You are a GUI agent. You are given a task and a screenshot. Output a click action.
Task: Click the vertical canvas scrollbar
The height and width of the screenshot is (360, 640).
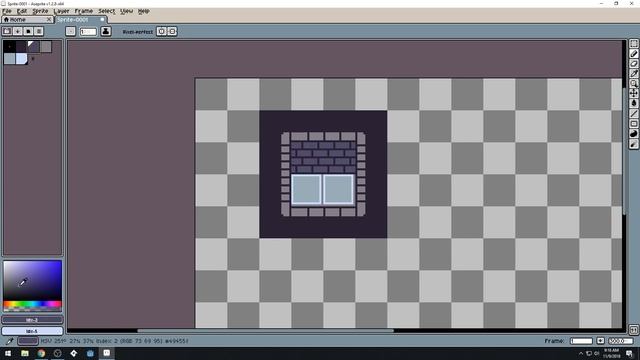pyautogui.click(x=624, y=151)
